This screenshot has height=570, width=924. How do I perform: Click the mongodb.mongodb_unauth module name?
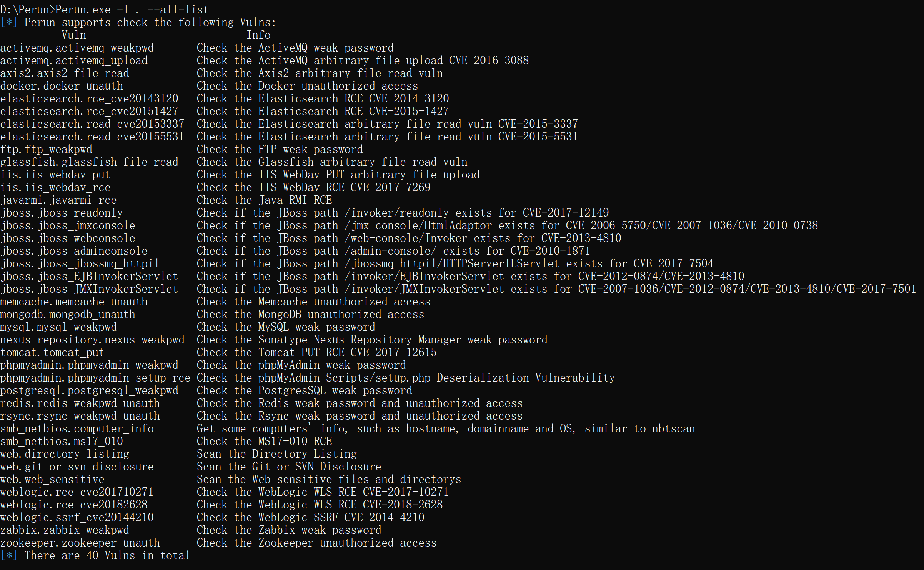pos(68,314)
